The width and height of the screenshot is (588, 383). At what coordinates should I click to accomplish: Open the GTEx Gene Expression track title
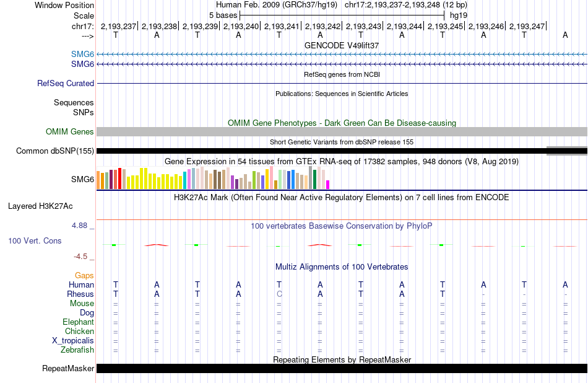click(x=342, y=162)
